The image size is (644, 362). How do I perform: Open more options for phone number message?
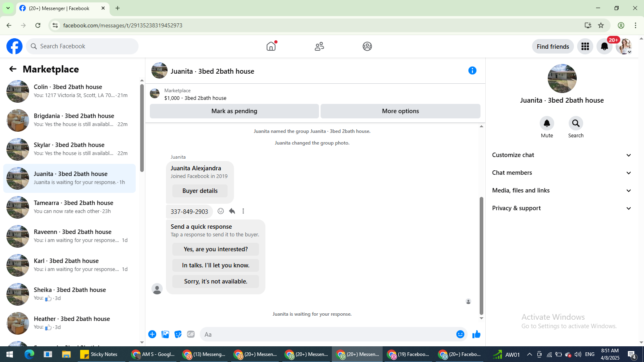(243, 211)
